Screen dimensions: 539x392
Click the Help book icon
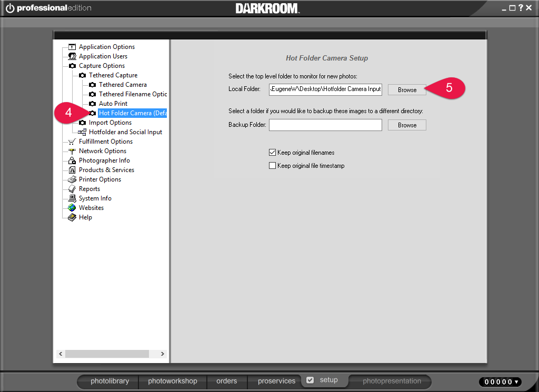tap(72, 217)
